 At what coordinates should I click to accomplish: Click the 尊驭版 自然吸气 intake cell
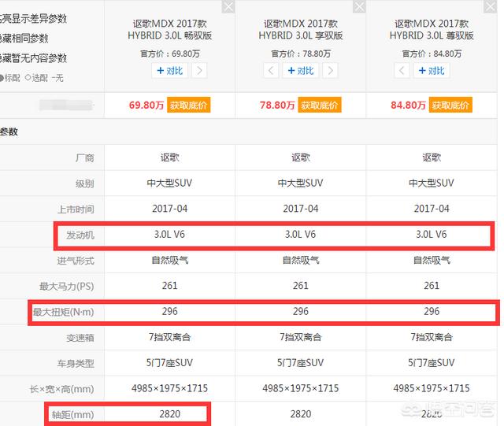point(432,260)
